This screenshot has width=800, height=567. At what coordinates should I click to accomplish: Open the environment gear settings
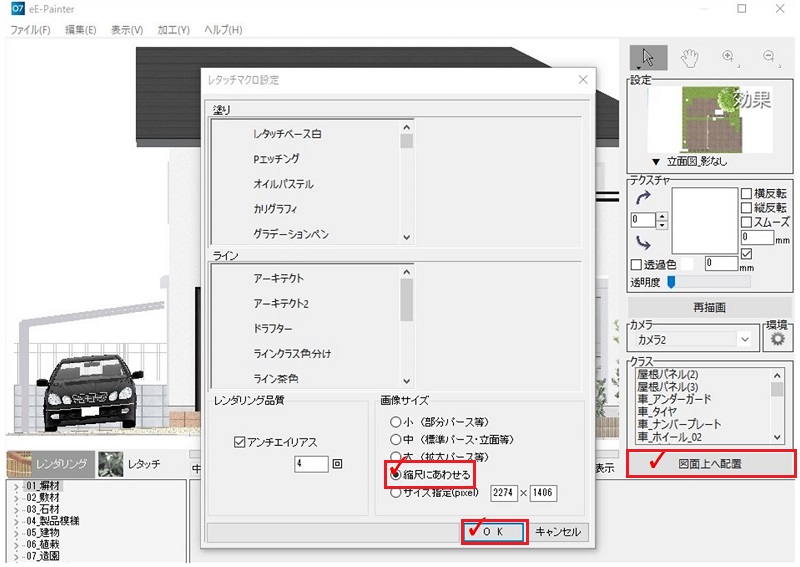[777, 339]
